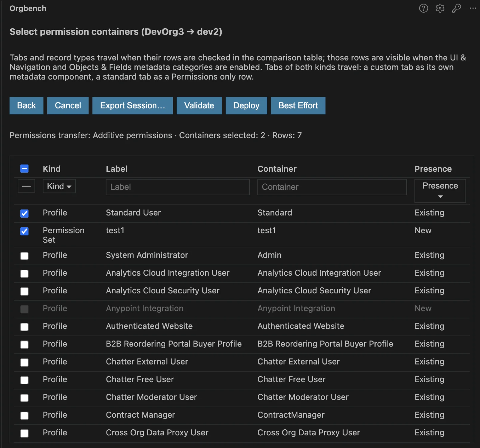Open settings via the gear icon

click(x=440, y=8)
